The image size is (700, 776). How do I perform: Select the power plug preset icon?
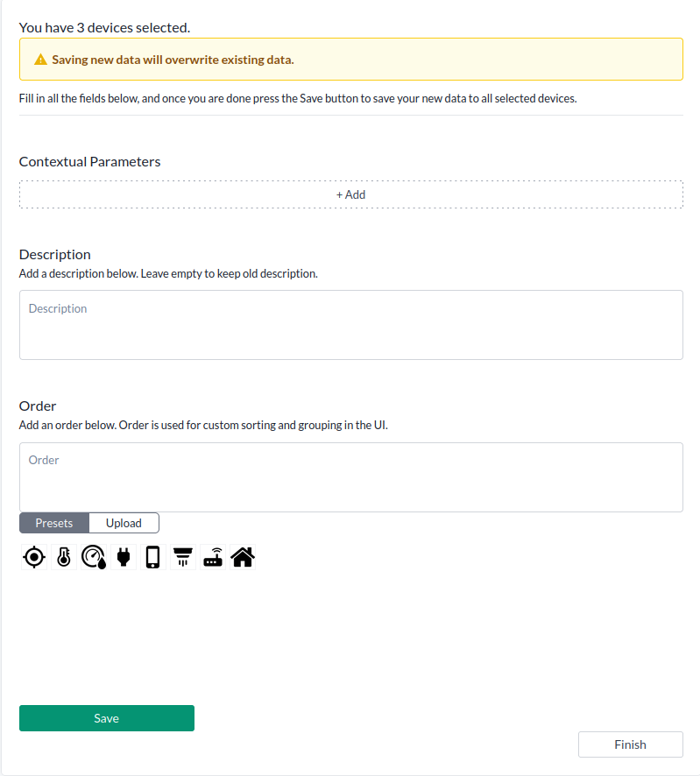click(x=124, y=557)
